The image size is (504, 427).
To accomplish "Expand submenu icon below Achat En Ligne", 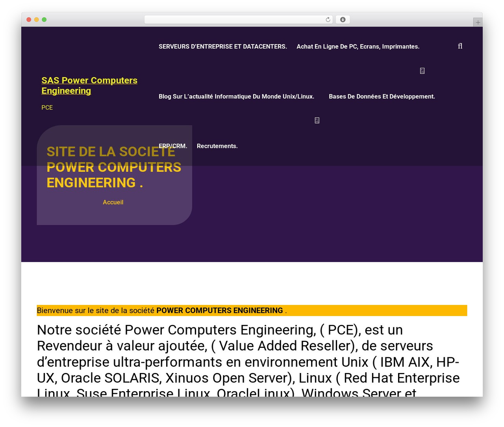I will pyautogui.click(x=422, y=71).
